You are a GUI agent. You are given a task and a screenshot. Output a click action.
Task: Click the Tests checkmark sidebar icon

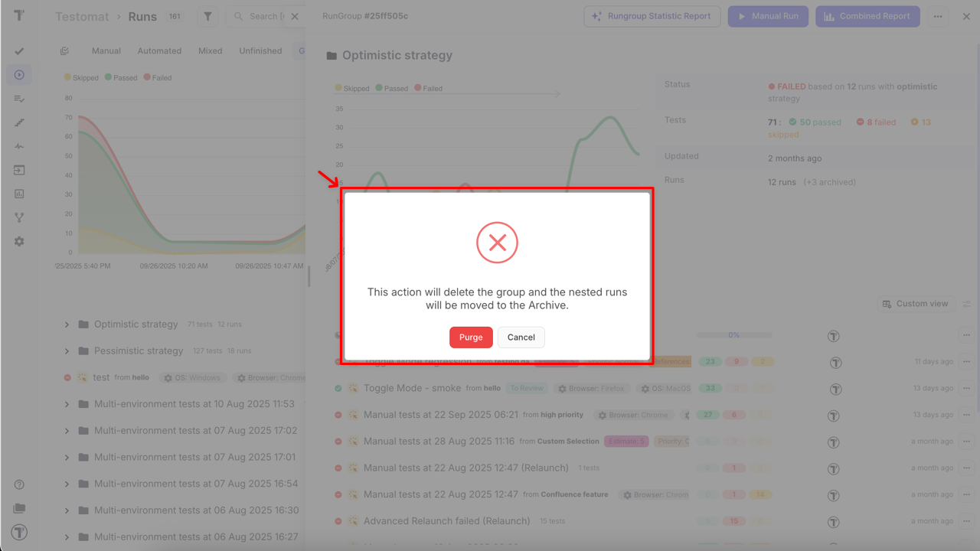tap(19, 51)
